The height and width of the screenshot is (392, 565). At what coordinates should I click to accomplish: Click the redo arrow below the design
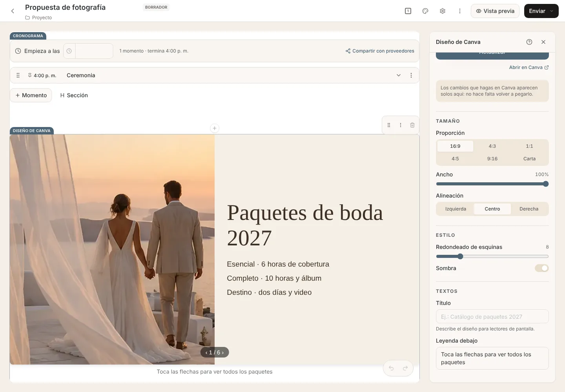click(405, 368)
